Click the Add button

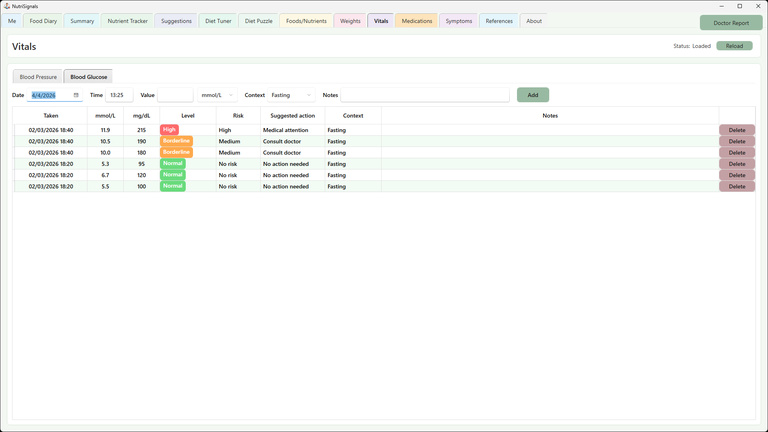click(x=533, y=95)
